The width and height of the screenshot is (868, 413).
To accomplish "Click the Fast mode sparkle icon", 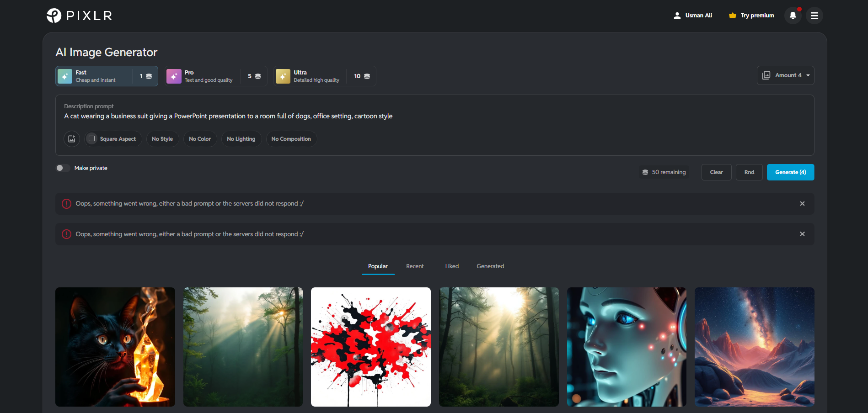I will coord(65,76).
